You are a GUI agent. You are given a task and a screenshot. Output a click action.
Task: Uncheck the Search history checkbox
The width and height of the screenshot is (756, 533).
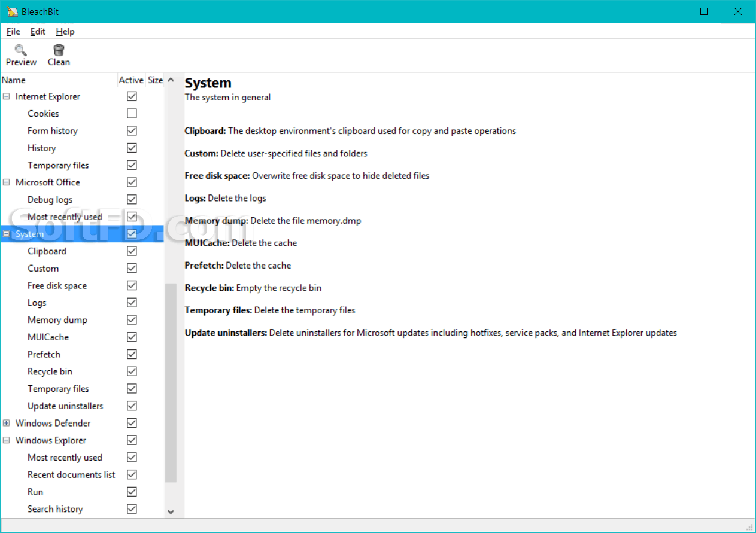(132, 509)
